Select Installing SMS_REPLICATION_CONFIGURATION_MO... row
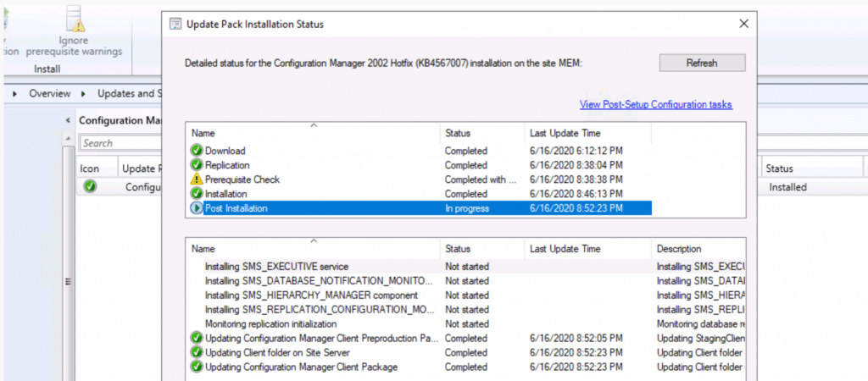This screenshot has width=868, height=381. click(467, 309)
